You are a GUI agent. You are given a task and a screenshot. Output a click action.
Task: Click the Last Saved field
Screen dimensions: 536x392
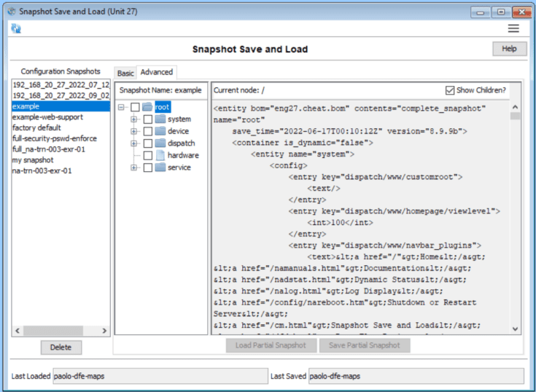(x=416, y=376)
